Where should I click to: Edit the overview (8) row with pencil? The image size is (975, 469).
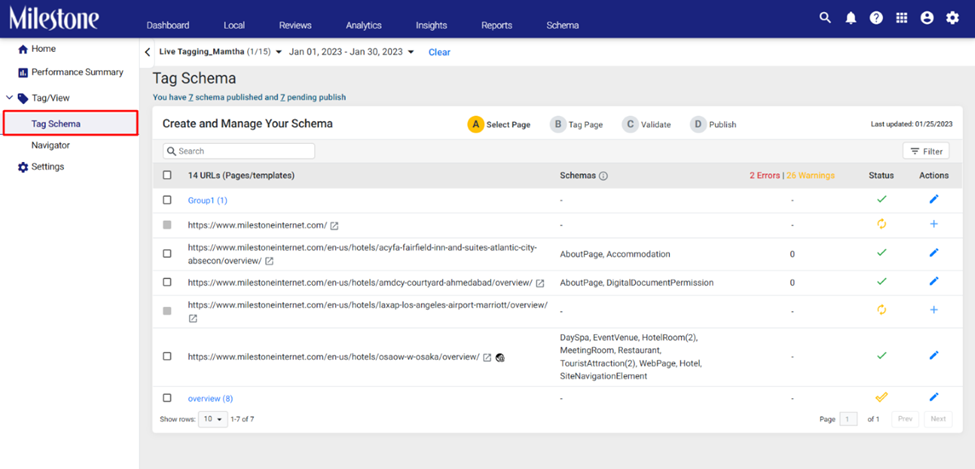click(x=933, y=397)
